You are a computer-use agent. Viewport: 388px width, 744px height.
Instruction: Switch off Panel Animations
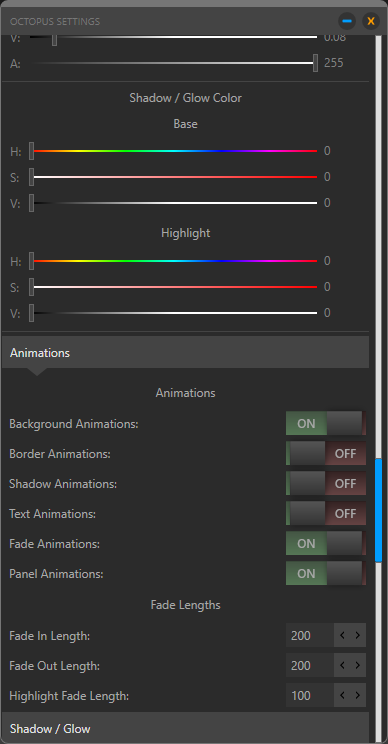pyautogui.click(x=326, y=574)
